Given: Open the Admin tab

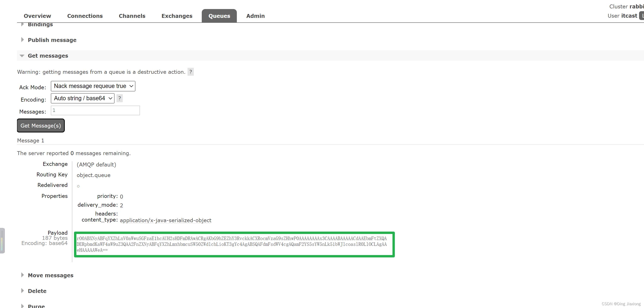Looking at the screenshot, I should click(x=255, y=16).
